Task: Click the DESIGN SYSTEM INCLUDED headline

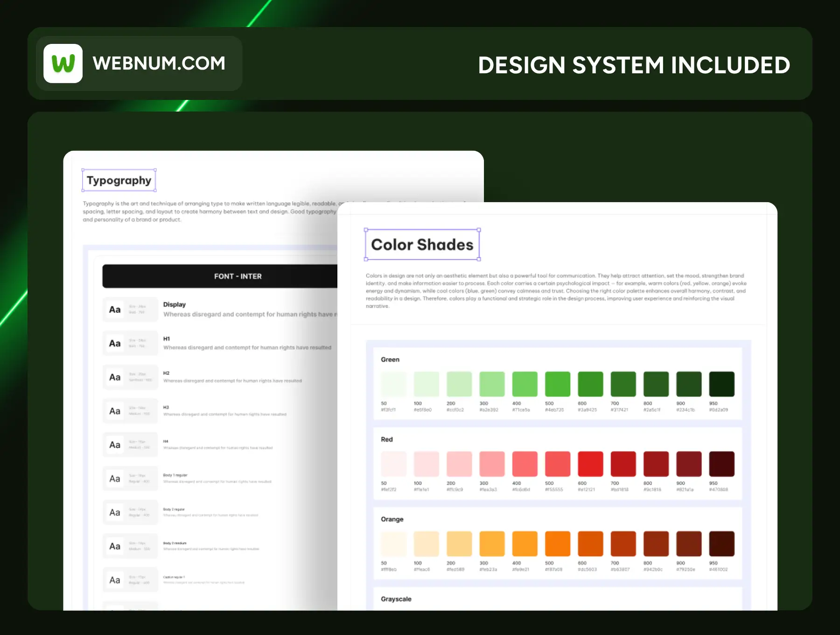Action: pos(634,65)
